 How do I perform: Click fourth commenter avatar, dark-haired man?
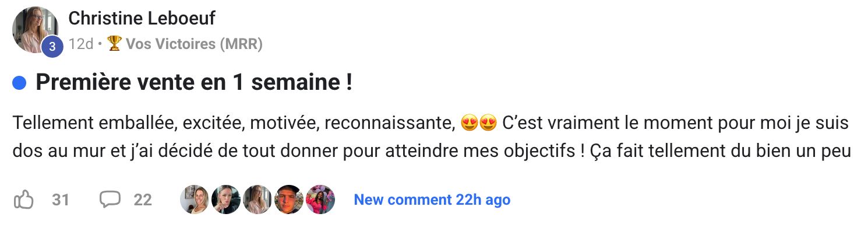(289, 199)
